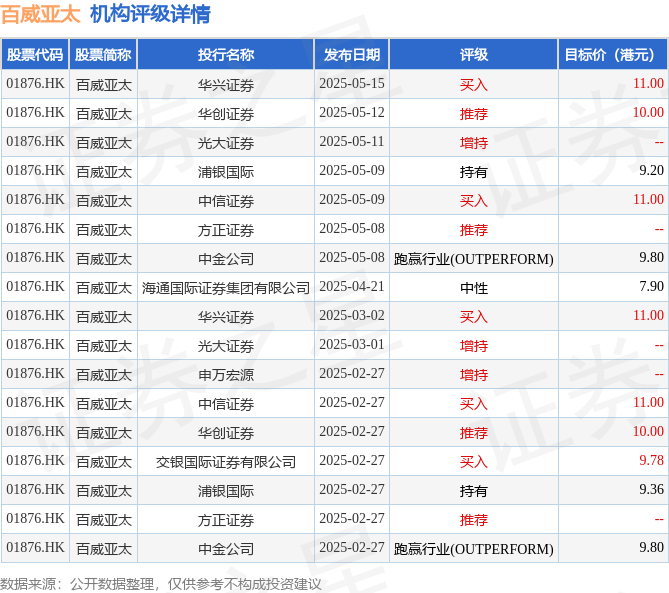The image size is (669, 593).
Task: Click 华创证券 in the 2025-05-12 row
Action: point(226,114)
